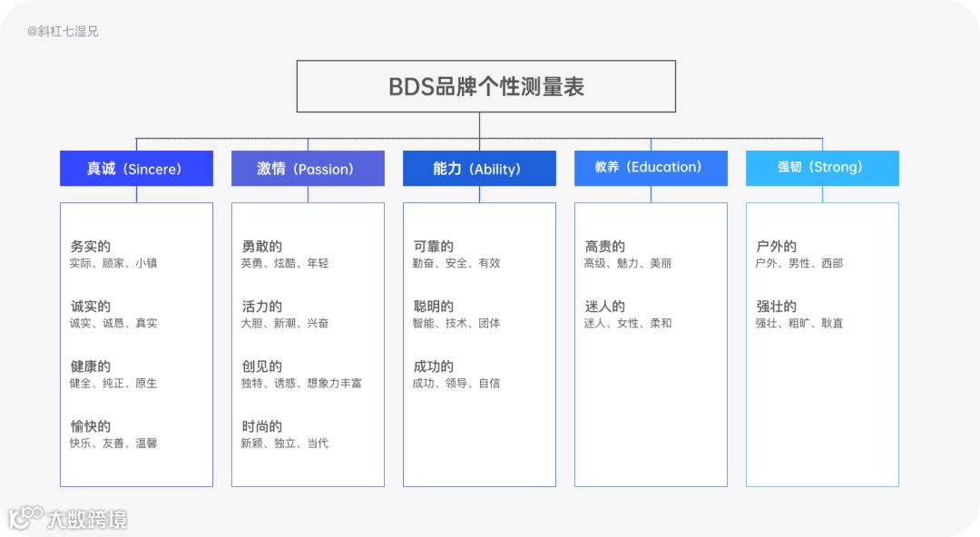Click the '强壮、粗旷、耿直' line
This screenshot has width=980, height=537.
click(799, 323)
